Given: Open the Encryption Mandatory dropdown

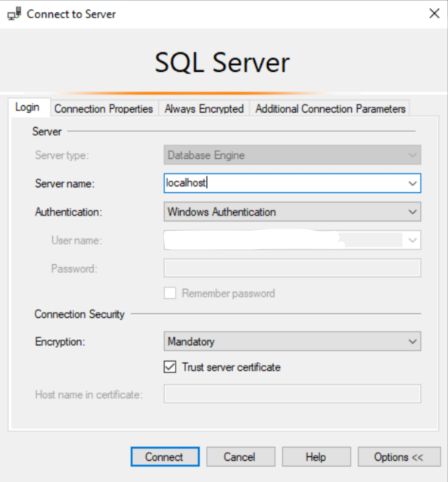Looking at the screenshot, I should click(x=292, y=341).
